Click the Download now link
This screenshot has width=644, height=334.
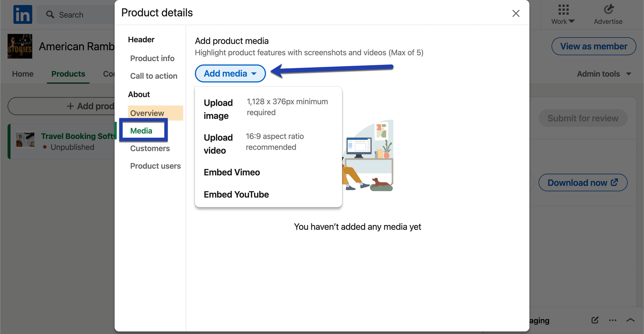[x=583, y=182]
